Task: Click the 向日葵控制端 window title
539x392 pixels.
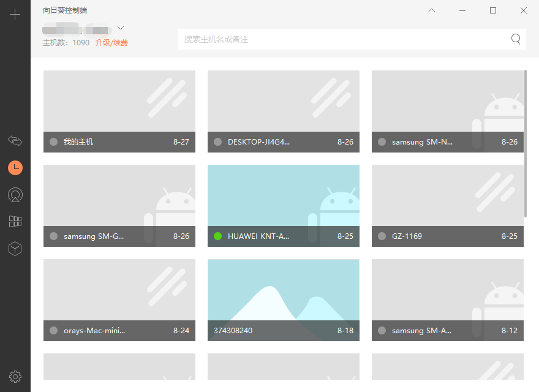Action: click(65, 10)
